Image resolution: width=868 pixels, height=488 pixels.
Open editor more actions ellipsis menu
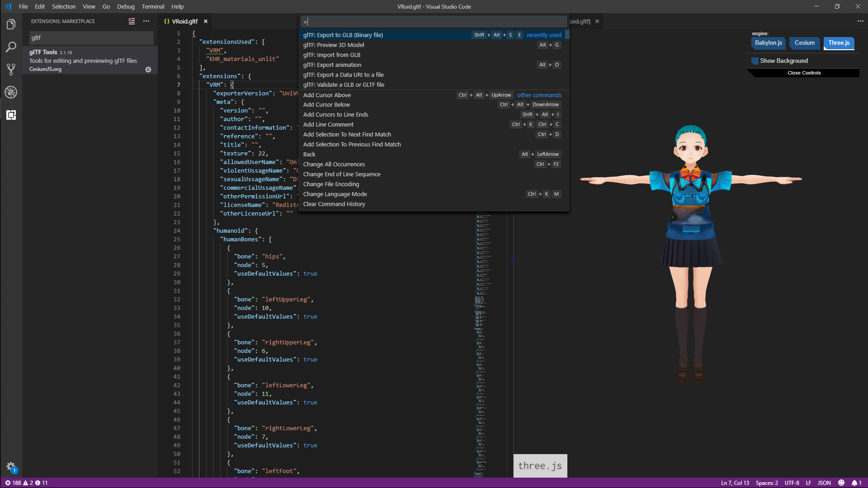tap(860, 21)
